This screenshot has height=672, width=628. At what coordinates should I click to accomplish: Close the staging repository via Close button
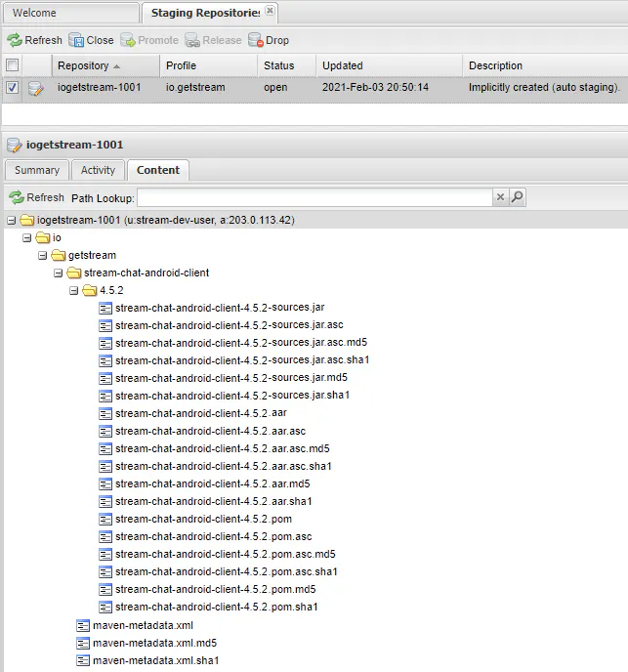[x=91, y=40]
